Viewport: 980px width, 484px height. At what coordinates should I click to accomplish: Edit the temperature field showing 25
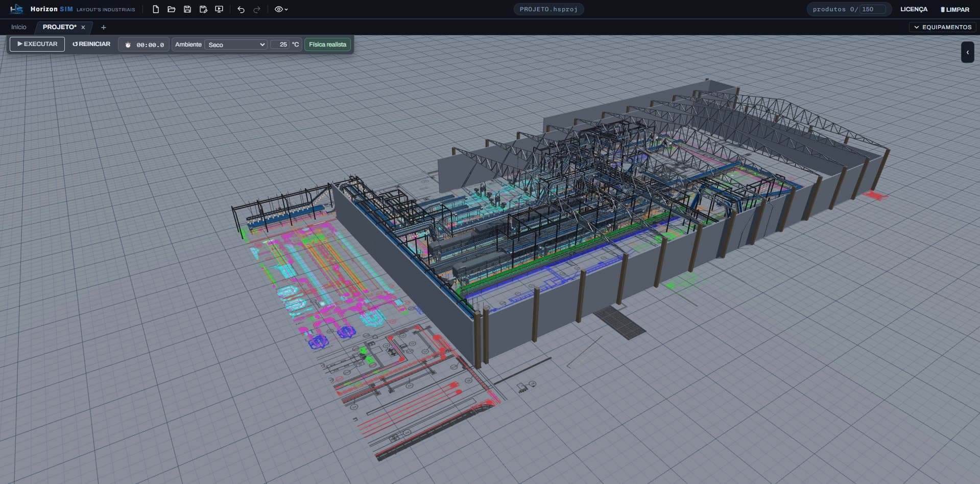pyautogui.click(x=280, y=44)
